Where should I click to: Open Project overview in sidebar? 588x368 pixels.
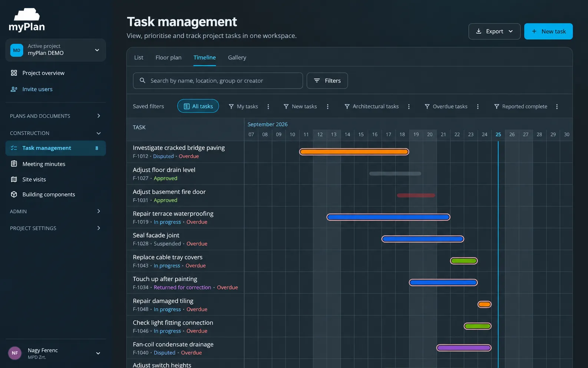[56, 73]
